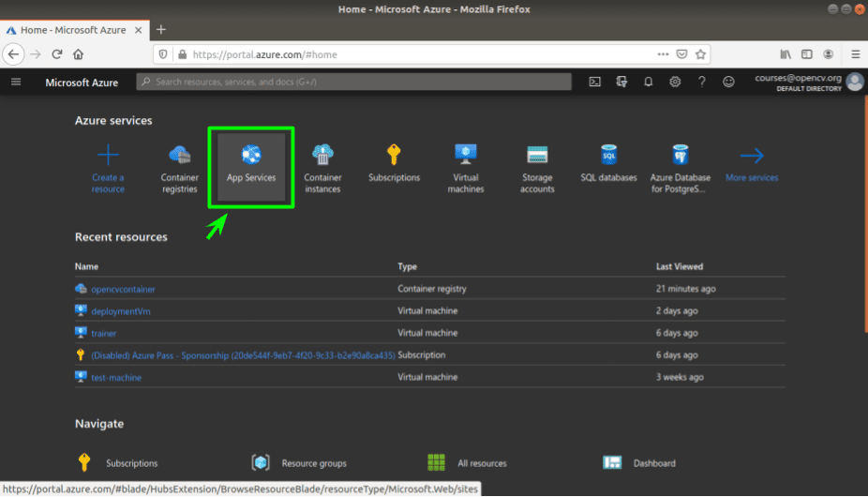Open the Azure portal hamburger menu
The image size is (868, 497).
coord(16,82)
